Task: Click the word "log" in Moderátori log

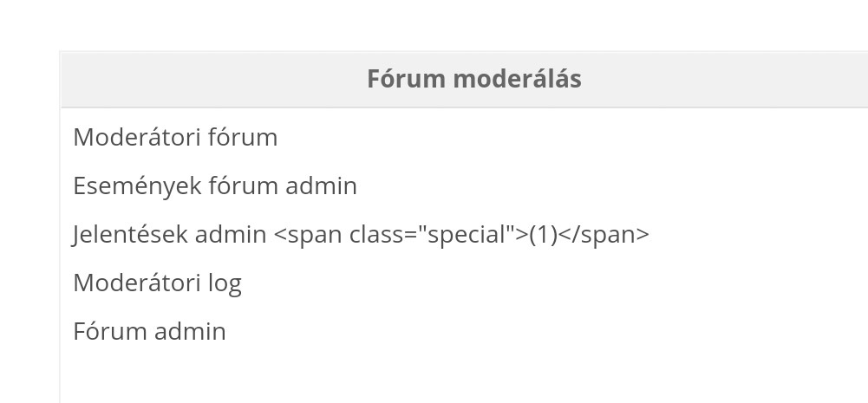Action: coord(225,284)
